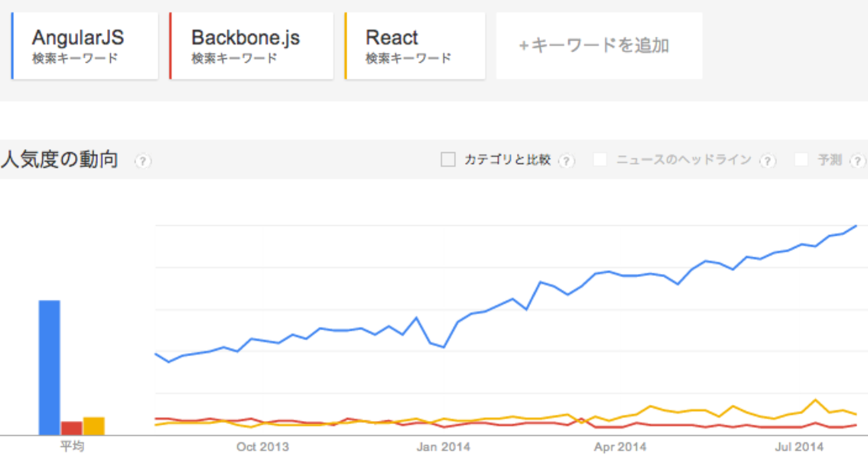The image size is (868, 467).
Task: Open help icon beside 予測 option
Action: coord(858,161)
